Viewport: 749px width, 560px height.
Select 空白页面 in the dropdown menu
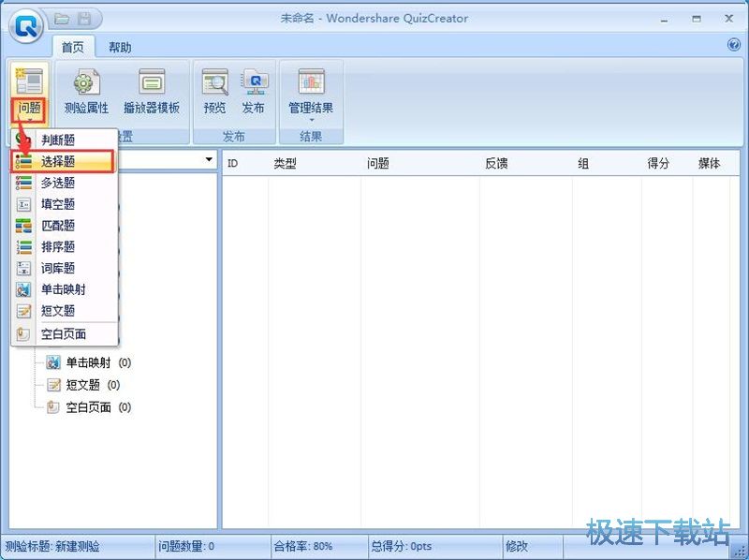(x=65, y=334)
